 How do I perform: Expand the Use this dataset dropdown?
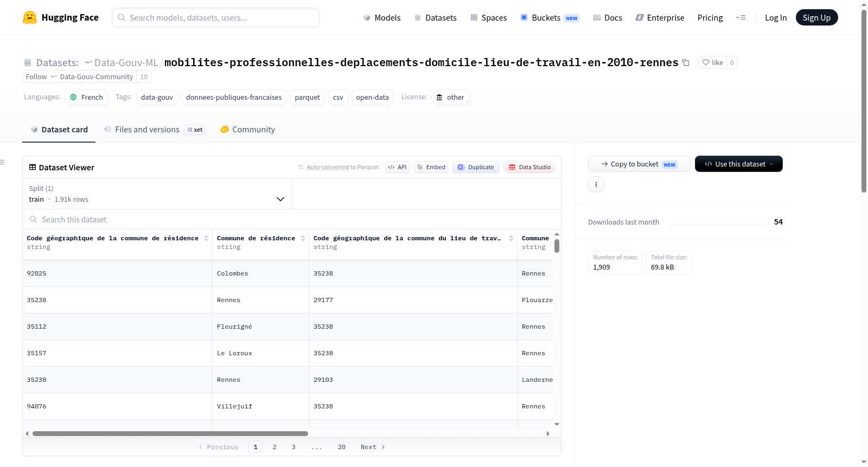[739, 164]
